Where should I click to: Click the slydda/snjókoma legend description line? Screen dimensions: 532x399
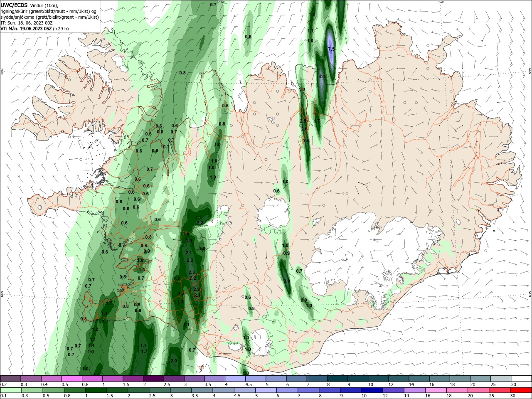pyautogui.click(x=50, y=17)
